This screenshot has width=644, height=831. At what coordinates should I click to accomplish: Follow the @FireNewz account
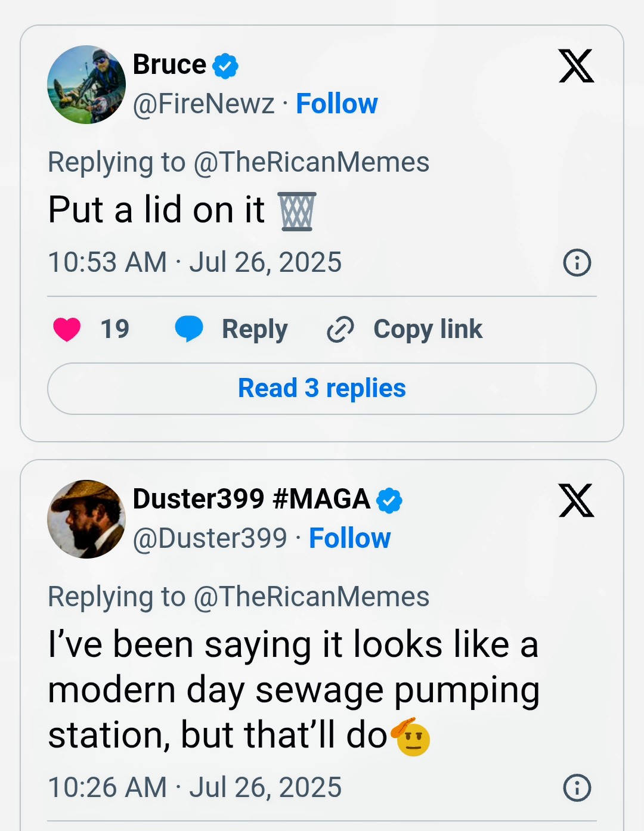point(337,104)
